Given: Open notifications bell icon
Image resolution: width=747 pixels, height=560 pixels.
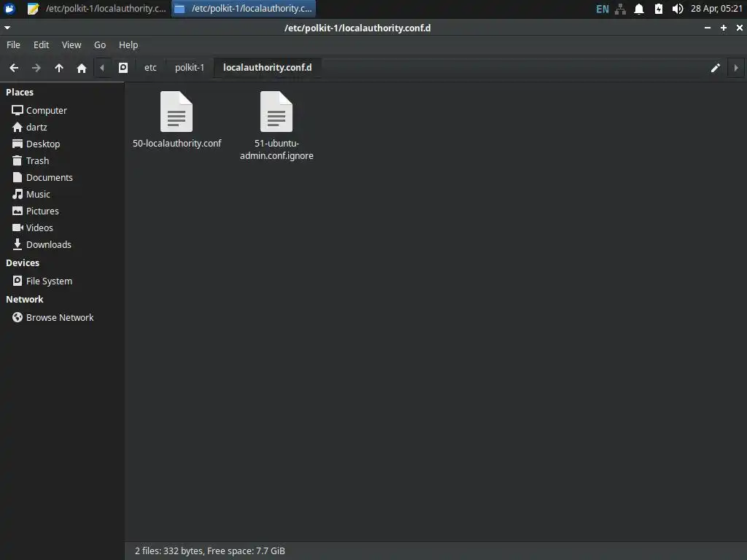Looking at the screenshot, I should pos(639,9).
